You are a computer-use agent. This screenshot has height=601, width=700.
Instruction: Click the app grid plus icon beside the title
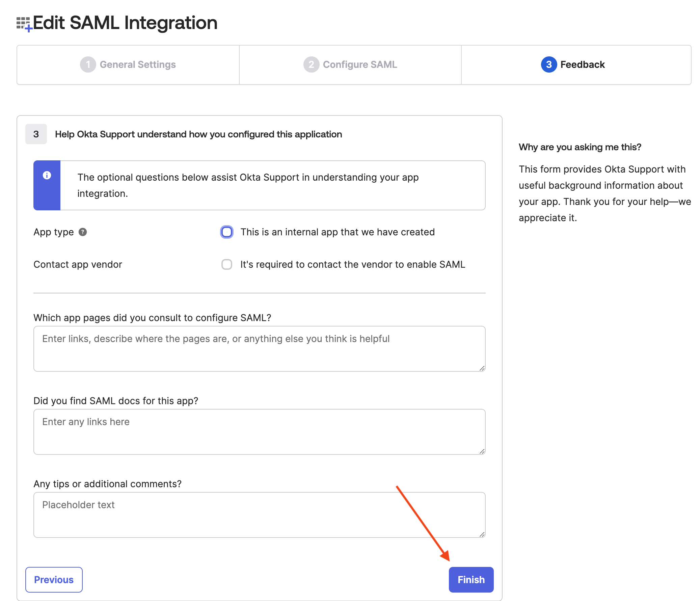click(x=24, y=24)
